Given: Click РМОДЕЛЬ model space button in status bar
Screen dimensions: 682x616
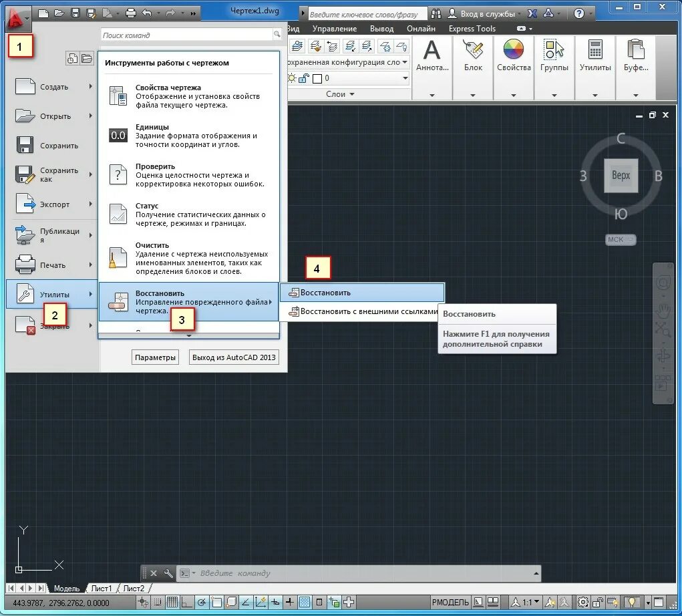Looking at the screenshot, I should pos(450,603).
